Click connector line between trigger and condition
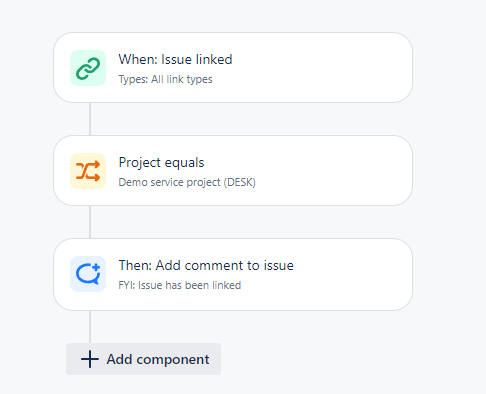The width and height of the screenshot is (486, 394). 90,119
